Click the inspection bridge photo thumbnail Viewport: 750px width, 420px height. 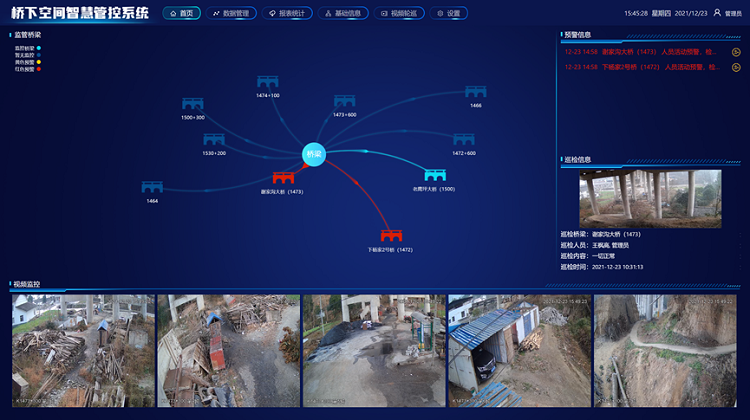pyautogui.click(x=650, y=198)
